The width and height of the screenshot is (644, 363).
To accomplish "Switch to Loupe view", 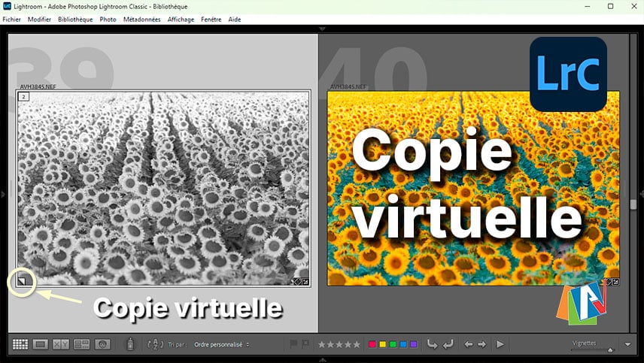I will click(x=41, y=344).
